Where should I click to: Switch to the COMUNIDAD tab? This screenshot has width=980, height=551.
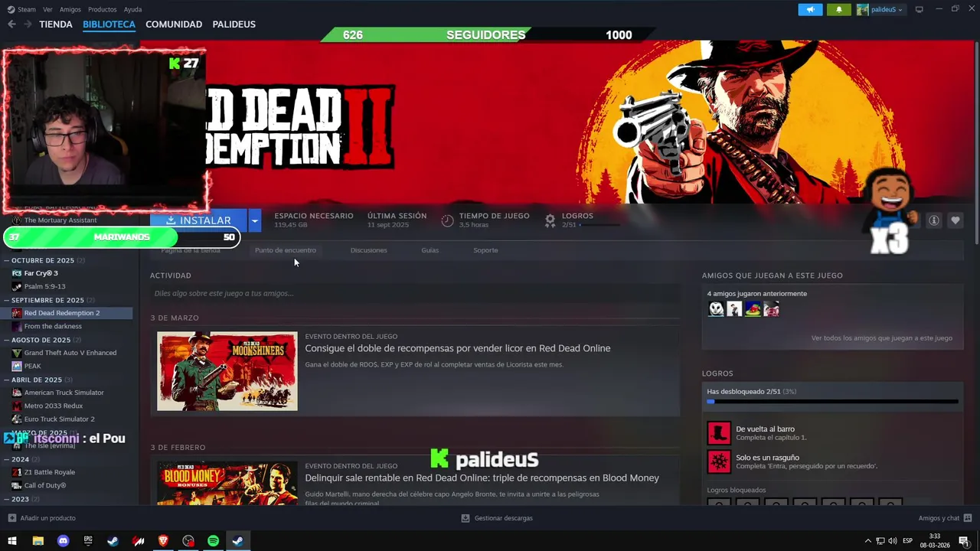174,24
